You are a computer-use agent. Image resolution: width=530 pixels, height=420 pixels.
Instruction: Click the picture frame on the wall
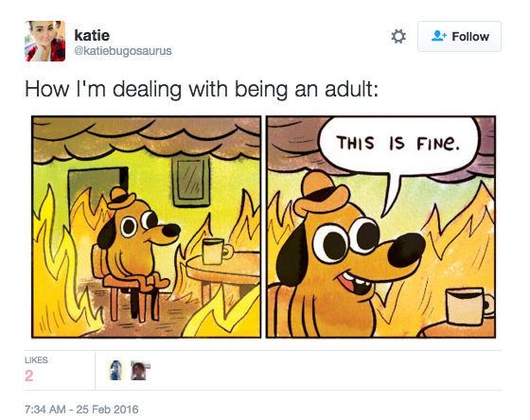[x=191, y=182]
